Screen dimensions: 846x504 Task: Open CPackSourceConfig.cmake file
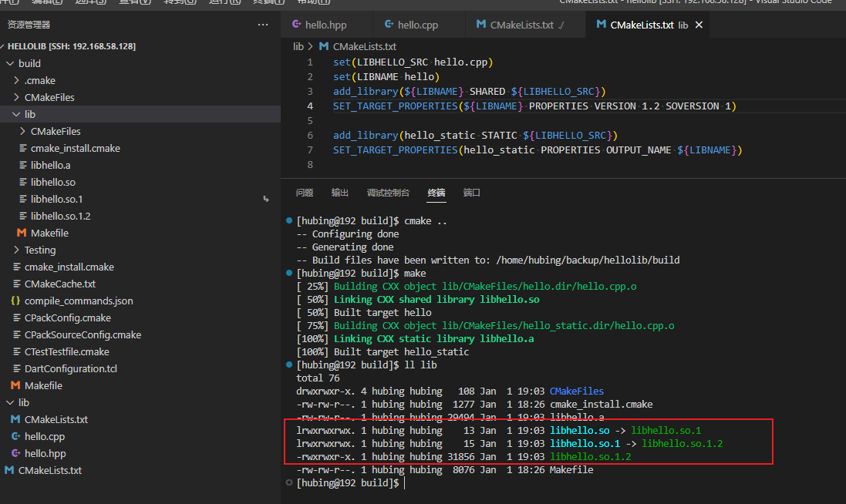[83, 335]
